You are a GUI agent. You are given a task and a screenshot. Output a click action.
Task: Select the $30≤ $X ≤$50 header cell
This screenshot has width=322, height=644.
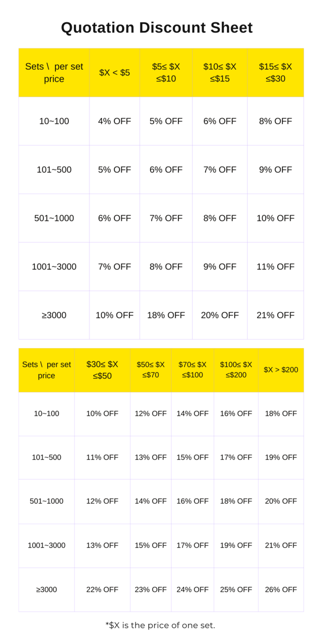tap(102, 370)
